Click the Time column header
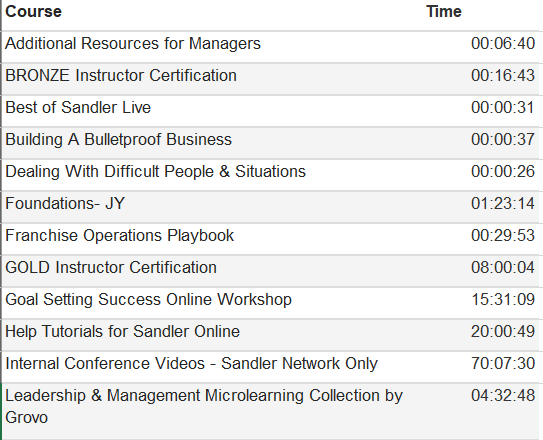The image size is (543, 440). [444, 12]
